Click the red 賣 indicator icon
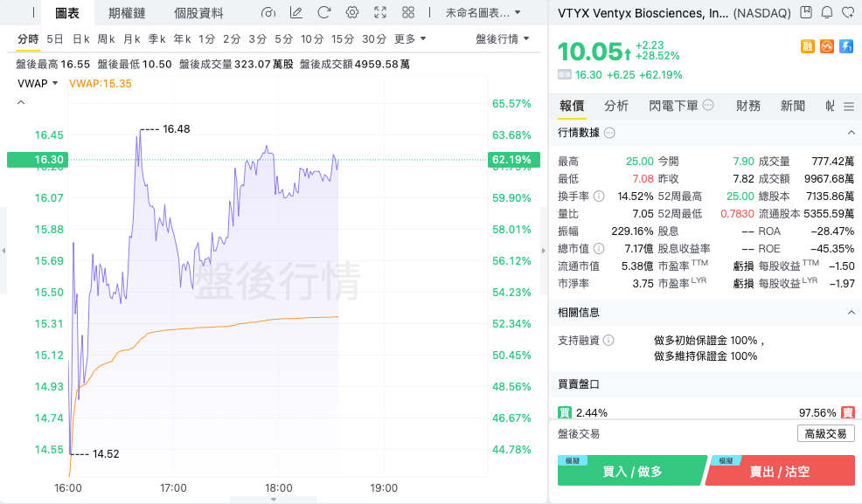The image size is (862, 504). (848, 413)
